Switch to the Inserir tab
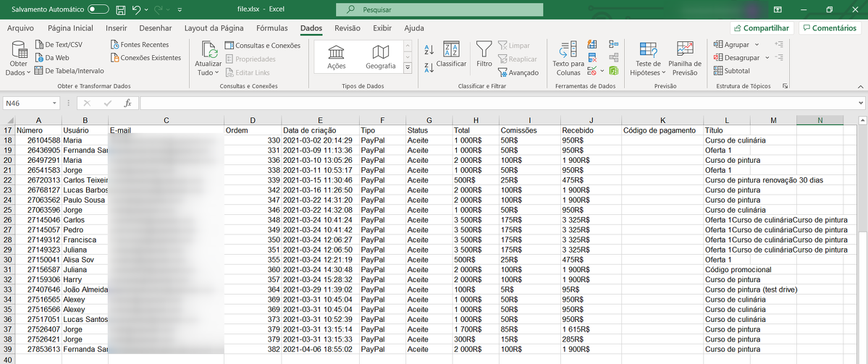The width and height of the screenshot is (868, 364). point(116,28)
